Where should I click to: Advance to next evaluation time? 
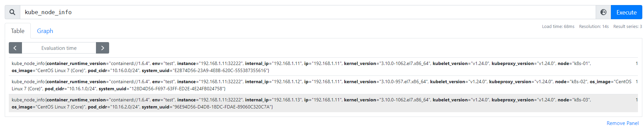coord(102,48)
